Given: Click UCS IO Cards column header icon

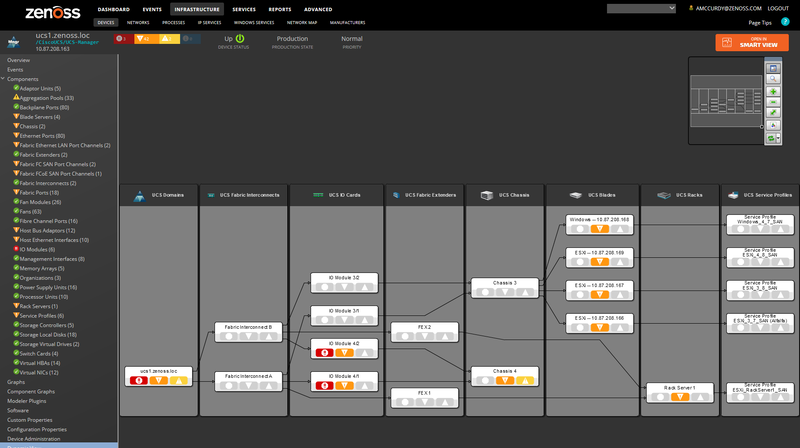Looking at the screenshot, I should (x=318, y=195).
